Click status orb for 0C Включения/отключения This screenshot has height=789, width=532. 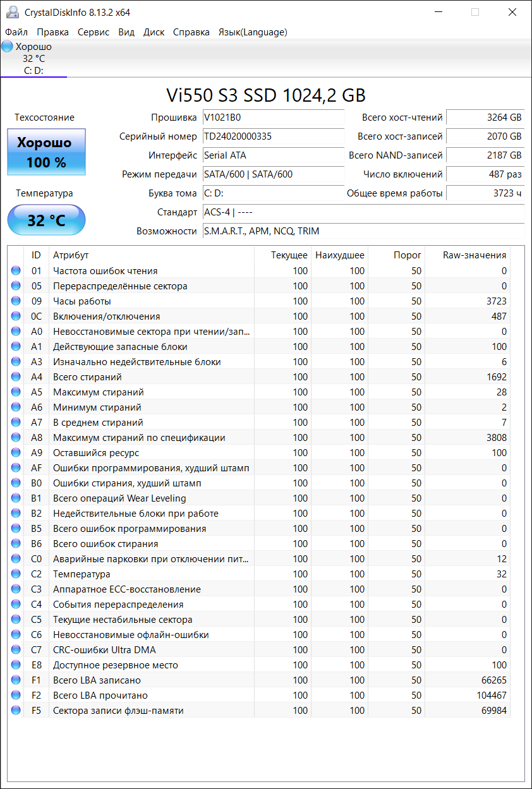tap(16, 316)
